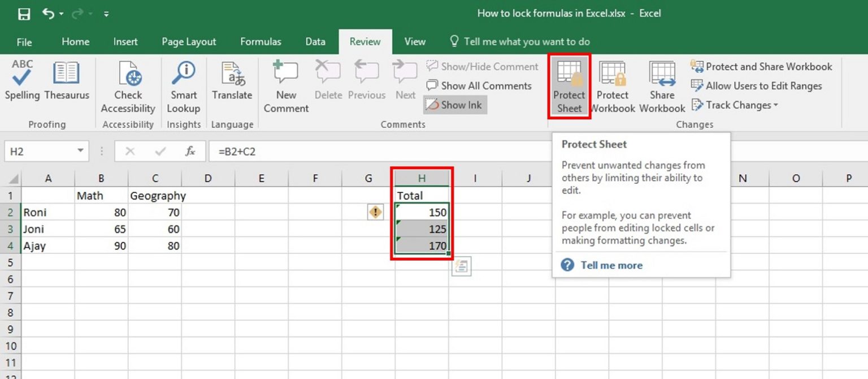Image resolution: width=868 pixels, height=379 pixels.
Task: Click the formula bar containing =B2+C2
Action: [x=373, y=151]
